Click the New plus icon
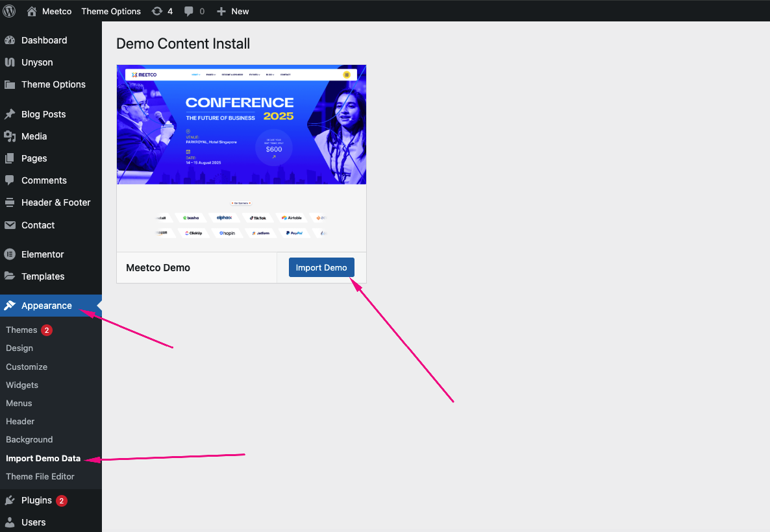The width and height of the screenshot is (770, 532). tap(221, 11)
